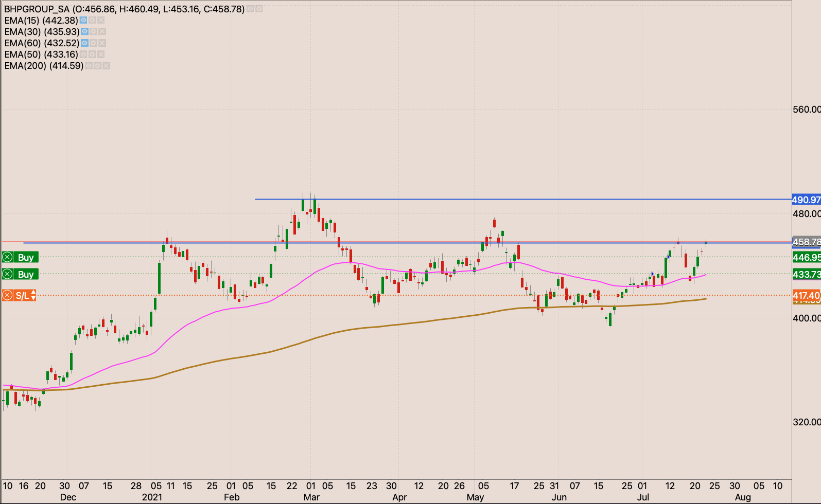Select the 490.97 blue price level tag
This screenshot has height=504, width=821.
click(806, 200)
